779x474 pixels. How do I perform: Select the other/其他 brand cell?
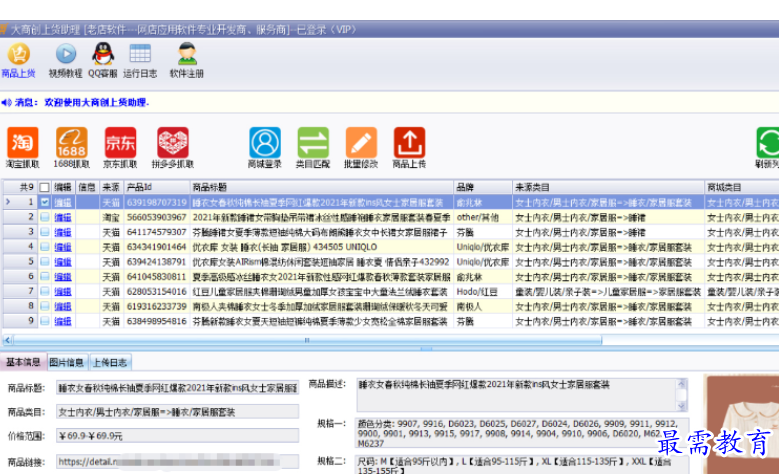[x=483, y=217]
